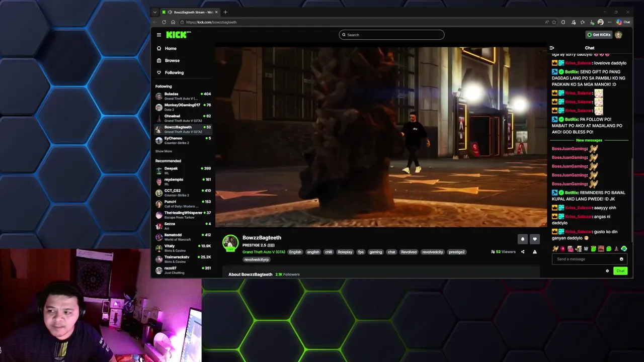Select BowzzBagteeth in Following list
This screenshot has width=644, height=362.
click(x=183, y=129)
